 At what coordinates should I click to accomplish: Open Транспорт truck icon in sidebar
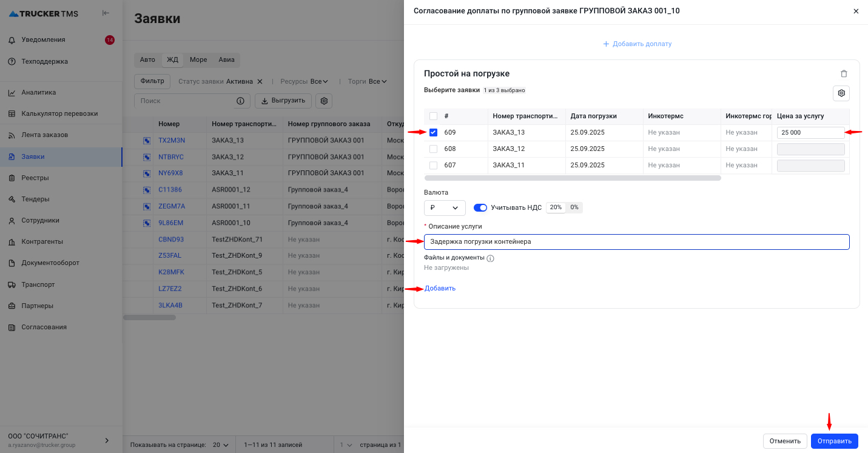tap(12, 284)
